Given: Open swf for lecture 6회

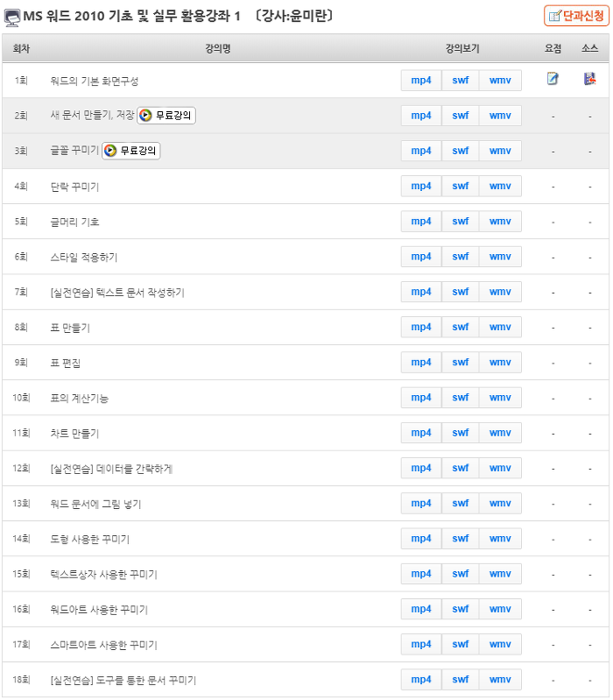Looking at the screenshot, I should (461, 257).
